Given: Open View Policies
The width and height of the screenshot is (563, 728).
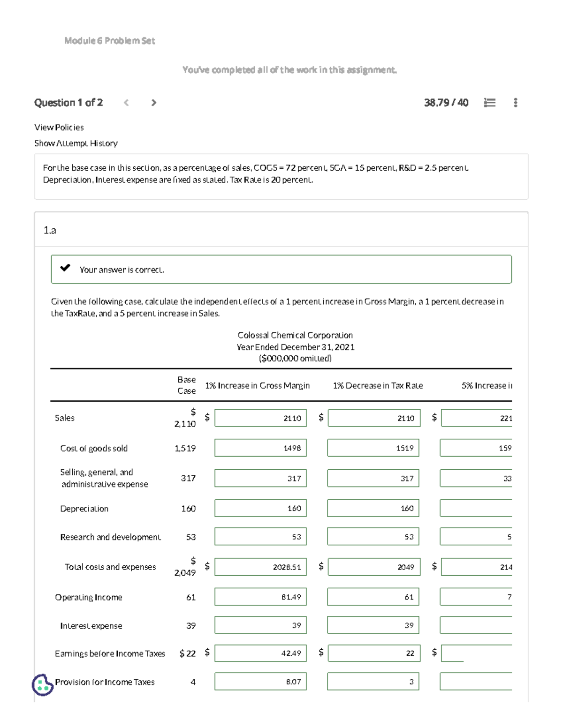Looking at the screenshot, I should click(59, 127).
